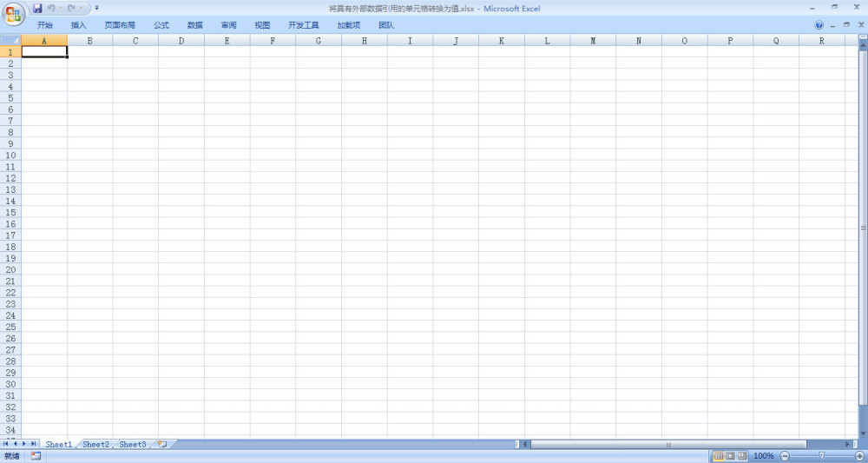Image resolution: width=868 pixels, height=463 pixels.
Task: Click the Select All corner box of the grid
Action: click(10, 41)
